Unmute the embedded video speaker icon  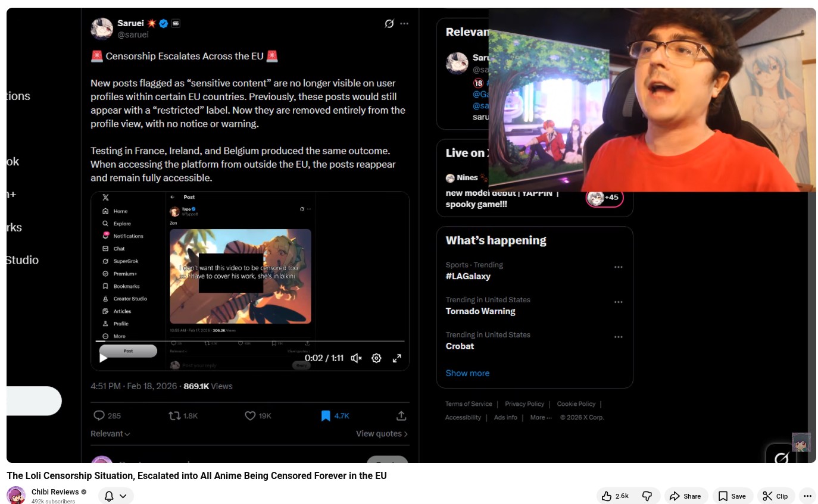(x=356, y=358)
